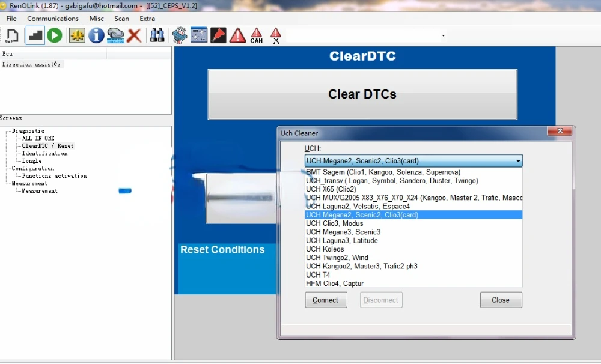601x364 pixels.
Task: Click the new document toolbar icon
Action: 12,35
